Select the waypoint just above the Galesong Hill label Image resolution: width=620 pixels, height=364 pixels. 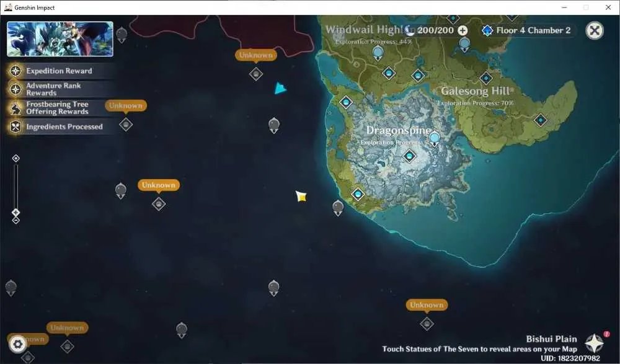tap(485, 78)
